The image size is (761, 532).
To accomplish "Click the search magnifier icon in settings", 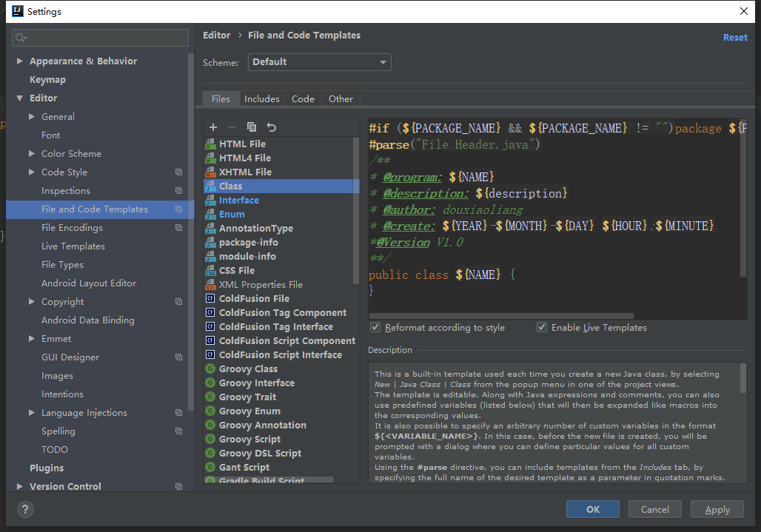I will coord(21,38).
